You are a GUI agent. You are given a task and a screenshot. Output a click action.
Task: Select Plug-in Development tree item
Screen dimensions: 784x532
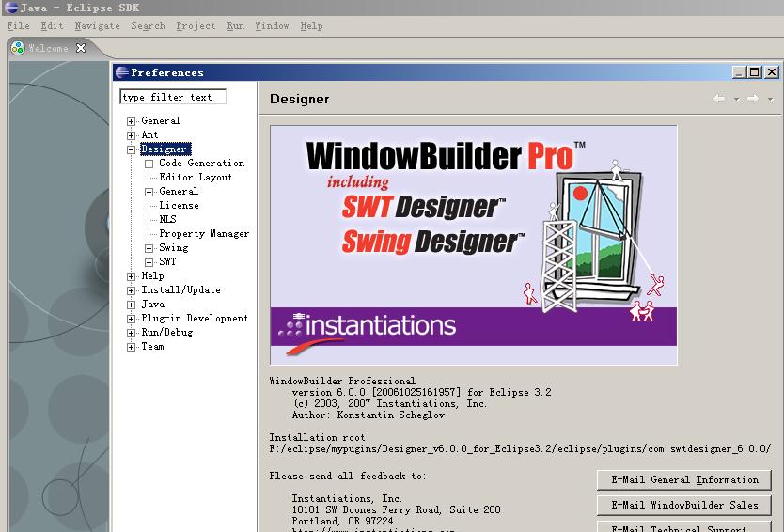click(195, 318)
